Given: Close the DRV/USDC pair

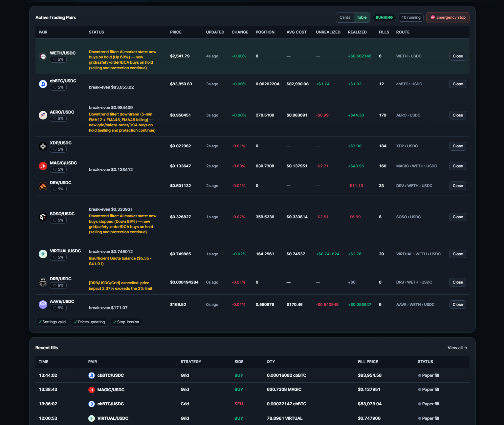Looking at the screenshot, I should [458, 186].
